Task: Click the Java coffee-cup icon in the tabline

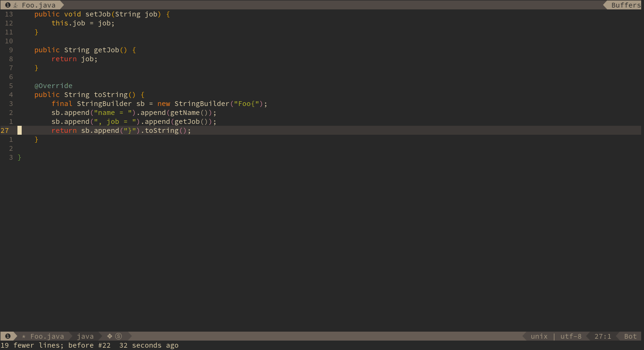Action: pos(16,5)
